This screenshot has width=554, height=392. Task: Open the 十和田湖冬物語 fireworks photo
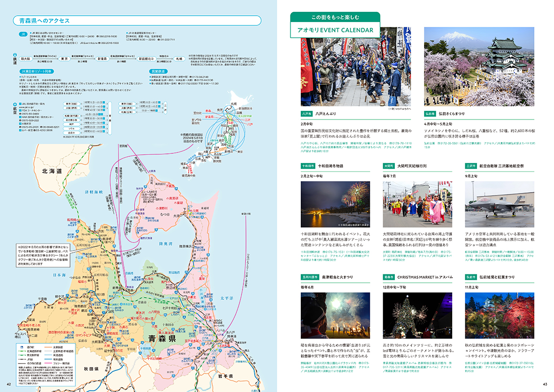pyautogui.click(x=336, y=204)
